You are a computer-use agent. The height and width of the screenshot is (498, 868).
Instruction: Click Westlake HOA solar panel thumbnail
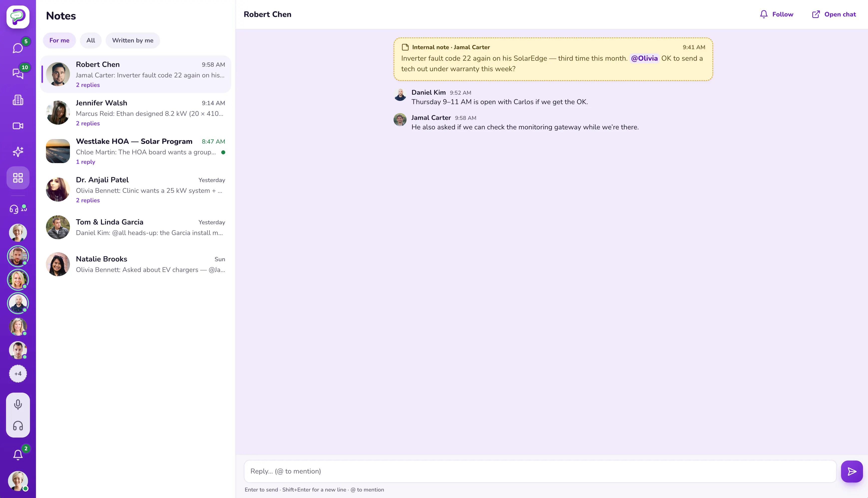(58, 151)
